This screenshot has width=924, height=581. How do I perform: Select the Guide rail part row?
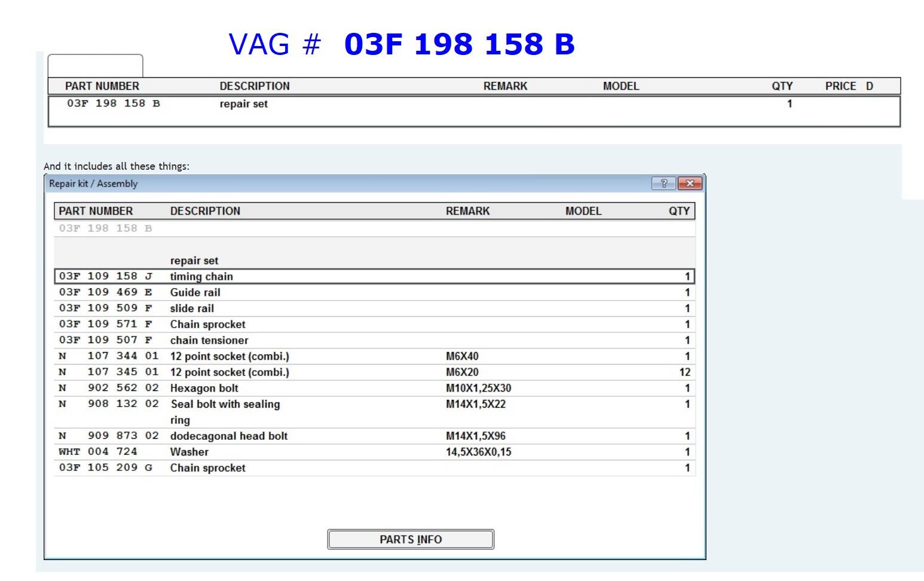374,292
